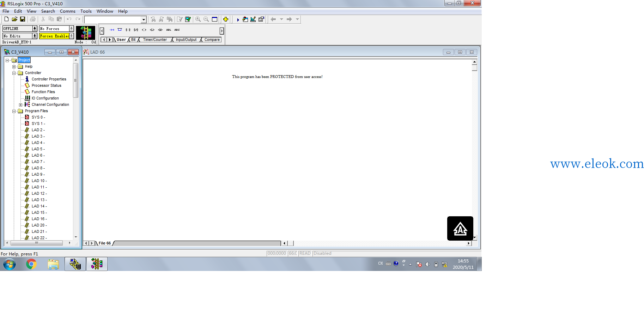Open the toolbar search combo box dropdown
The width and height of the screenshot is (644, 326).
(144, 20)
